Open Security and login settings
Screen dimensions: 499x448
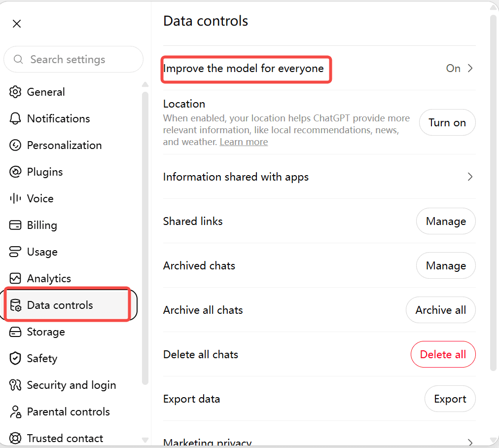point(69,385)
